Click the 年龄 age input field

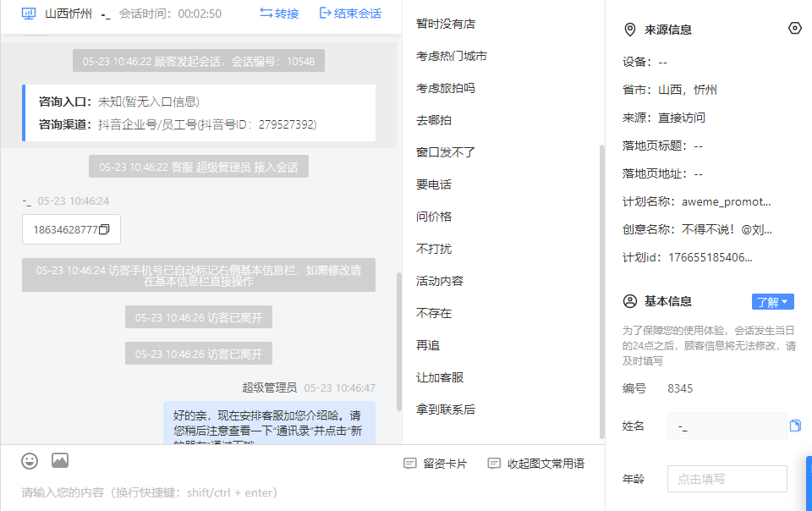click(x=727, y=479)
